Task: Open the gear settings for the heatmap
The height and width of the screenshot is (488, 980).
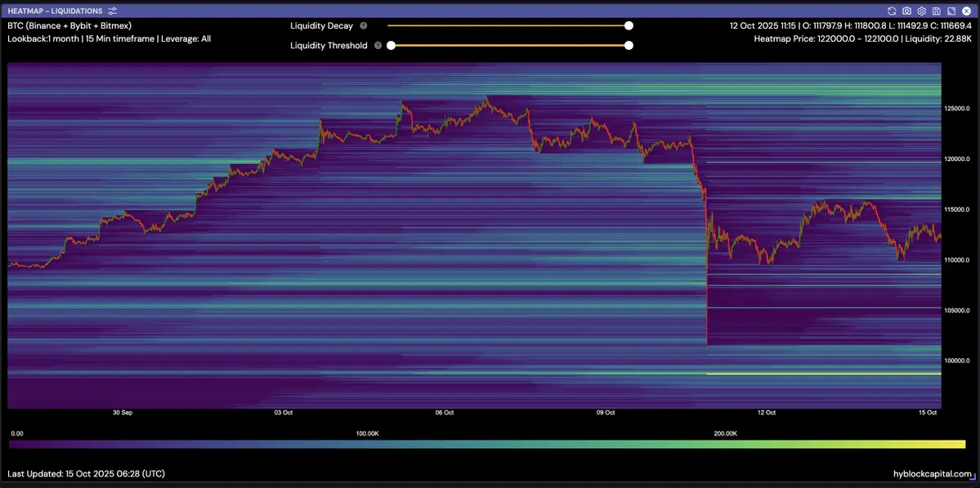Action: [x=921, y=11]
